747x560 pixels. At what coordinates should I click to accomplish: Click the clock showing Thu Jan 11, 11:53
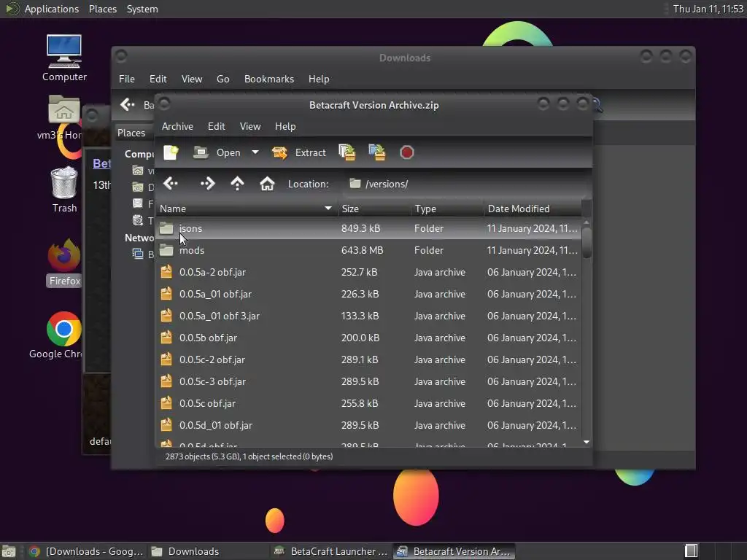pyautogui.click(x=708, y=9)
